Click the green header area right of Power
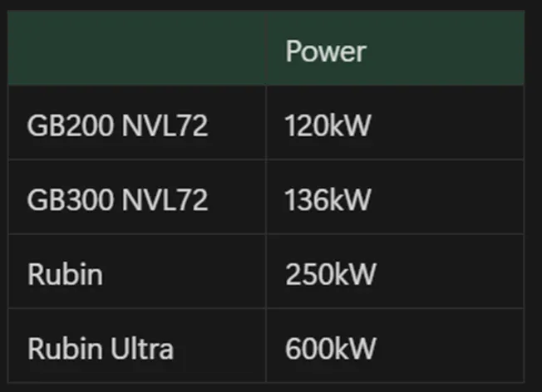This screenshot has width=542, height=392. coord(449,51)
